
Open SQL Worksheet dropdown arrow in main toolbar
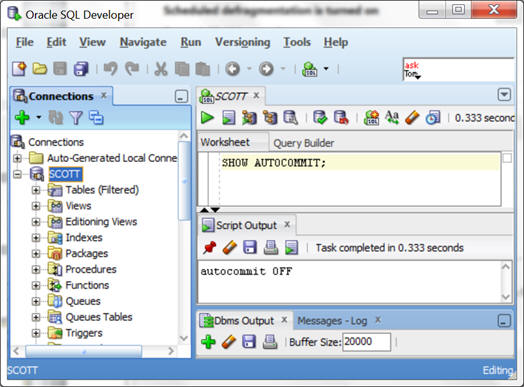(x=326, y=69)
